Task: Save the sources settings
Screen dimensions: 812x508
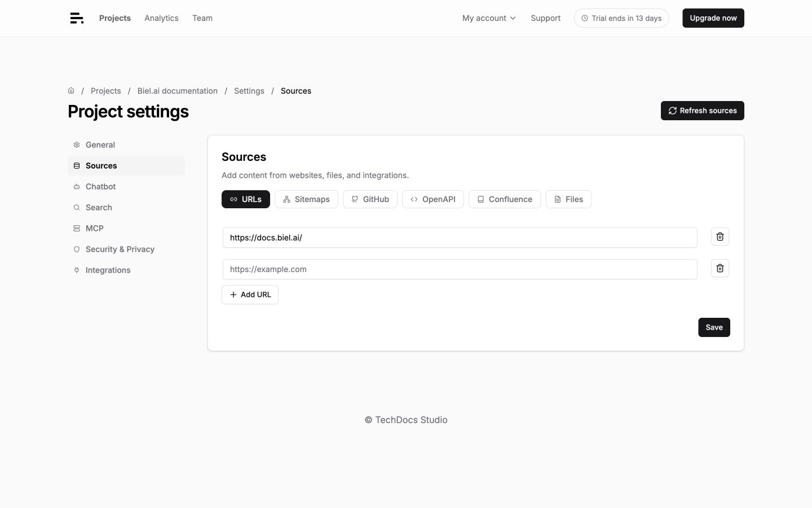Action: (x=714, y=327)
